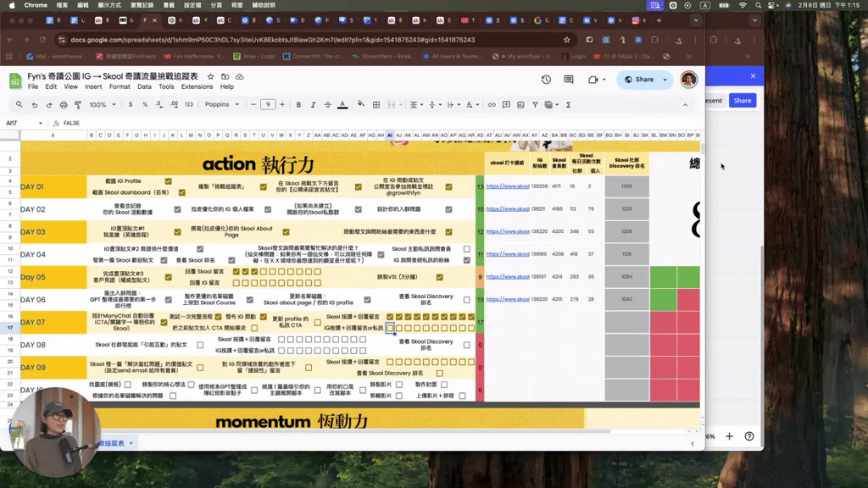Open the DAY 03 skool link
Viewport: 868px width, 488px height.
tap(508, 232)
